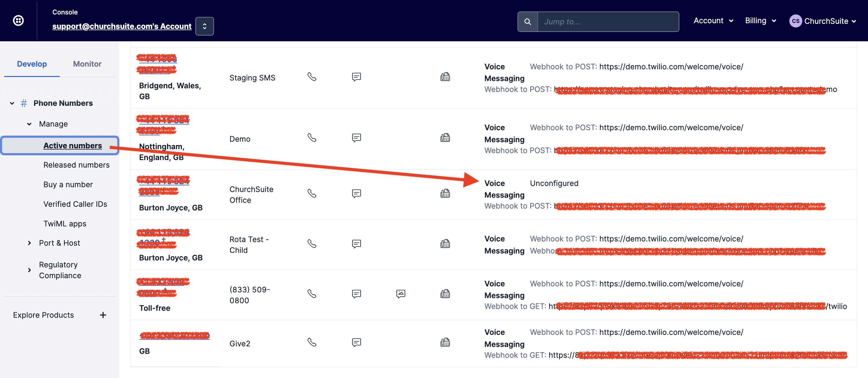Open the Nottingham, England phone number link
The width and height of the screenshot is (868, 378).
pyautogui.click(x=163, y=125)
